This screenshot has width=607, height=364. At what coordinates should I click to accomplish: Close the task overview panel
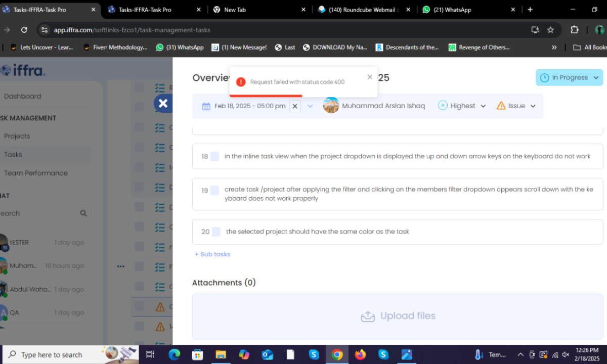(163, 103)
